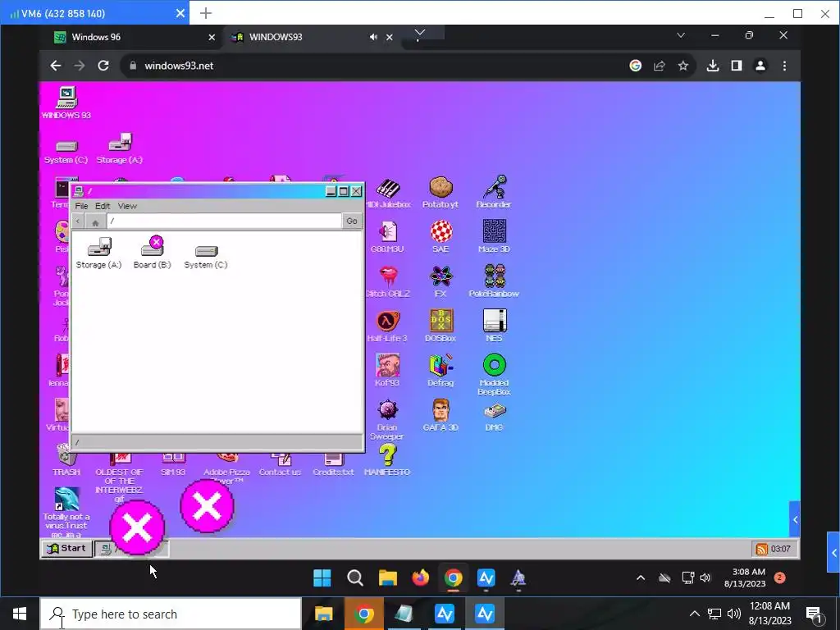The height and width of the screenshot is (630, 840).
Task: Show hidden icons in host system tray
Action: (694, 614)
